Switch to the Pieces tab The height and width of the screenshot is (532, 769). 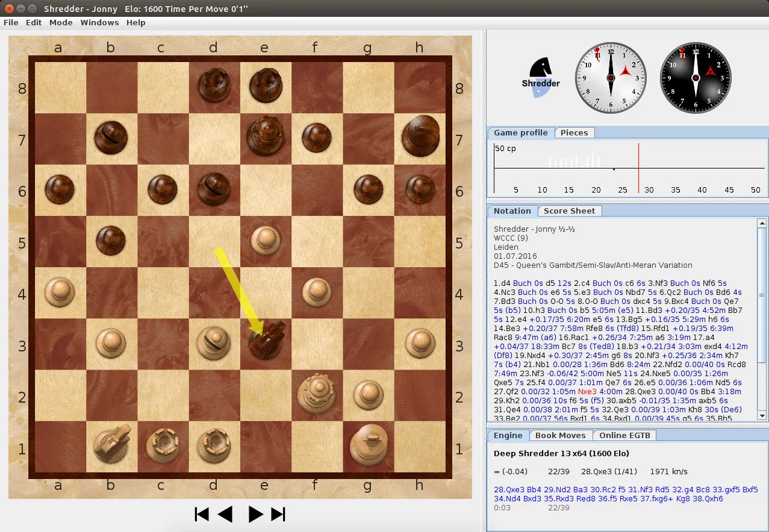pos(574,132)
